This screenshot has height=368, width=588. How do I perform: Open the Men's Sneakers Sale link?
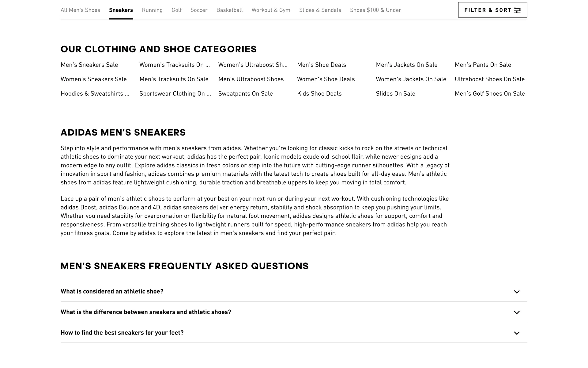(x=89, y=65)
